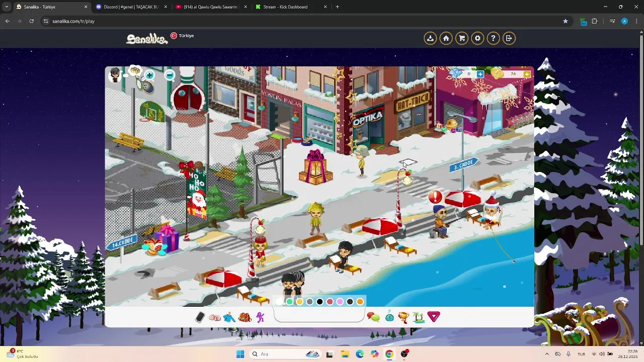Open a new browser tab

(x=337, y=7)
